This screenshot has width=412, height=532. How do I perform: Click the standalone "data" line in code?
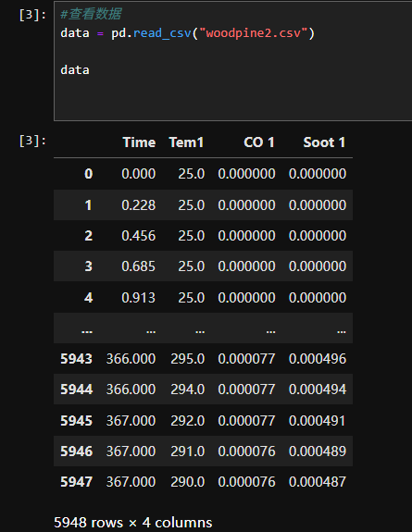75,70
